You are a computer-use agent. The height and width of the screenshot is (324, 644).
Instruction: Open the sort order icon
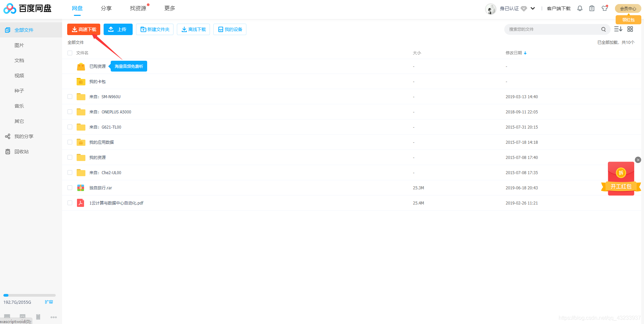pos(618,29)
